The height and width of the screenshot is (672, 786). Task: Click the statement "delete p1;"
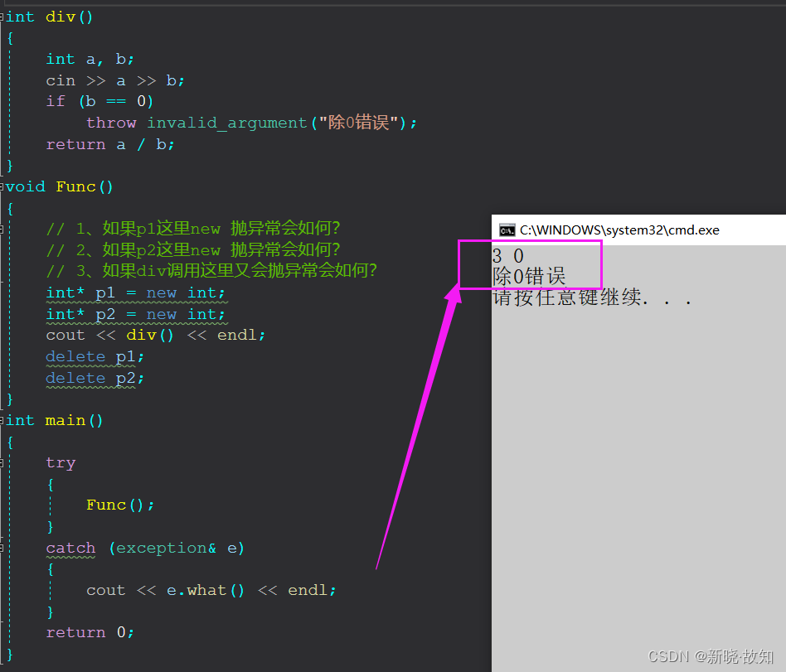(95, 356)
